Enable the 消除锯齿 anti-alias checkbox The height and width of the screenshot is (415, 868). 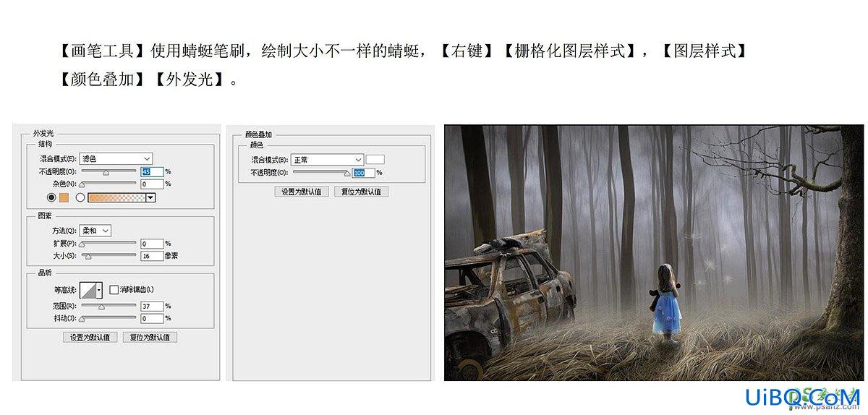[x=114, y=290]
